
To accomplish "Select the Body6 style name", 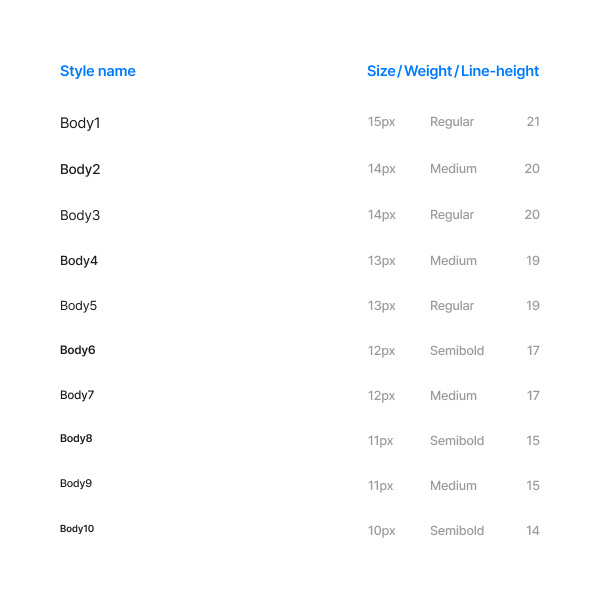I will [x=78, y=350].
